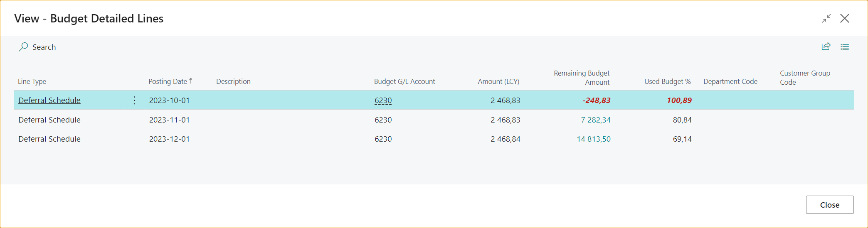Image resolution: width=868 pixels, height=228 pixels.
Task: Click used budget value 100,89
Action: 679,100
